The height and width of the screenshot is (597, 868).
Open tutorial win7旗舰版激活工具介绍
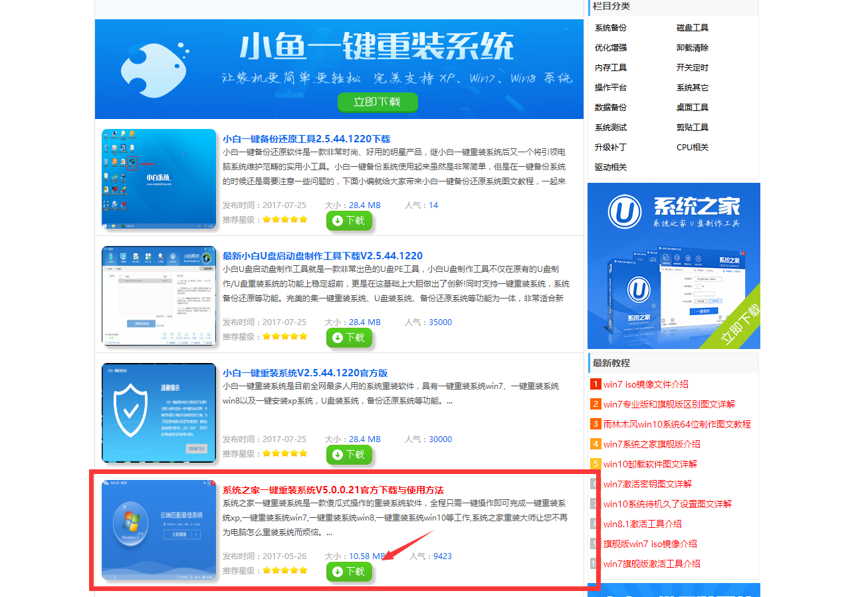click(x=651, y=564)
